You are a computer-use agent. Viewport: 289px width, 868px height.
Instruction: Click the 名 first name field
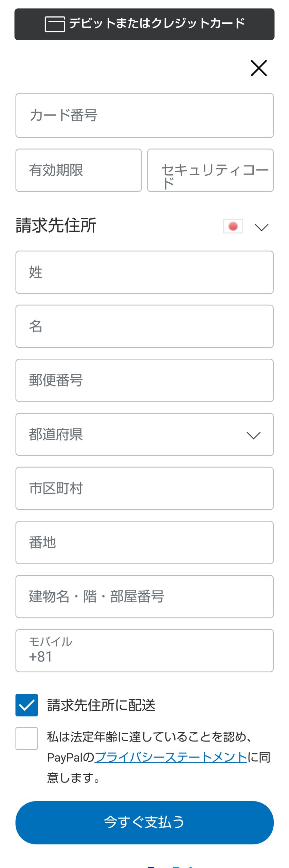144,326
